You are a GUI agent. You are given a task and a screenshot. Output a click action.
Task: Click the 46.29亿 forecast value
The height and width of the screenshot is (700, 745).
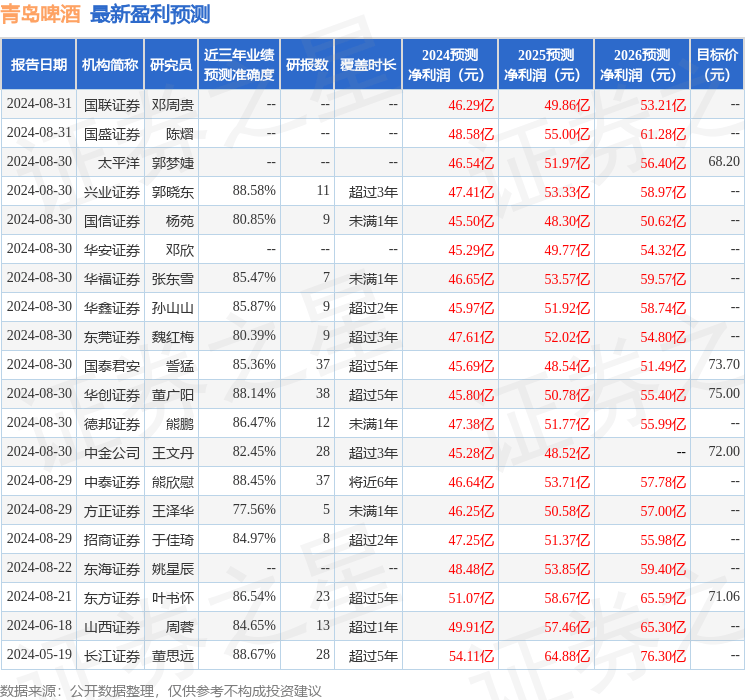[471, 105]
